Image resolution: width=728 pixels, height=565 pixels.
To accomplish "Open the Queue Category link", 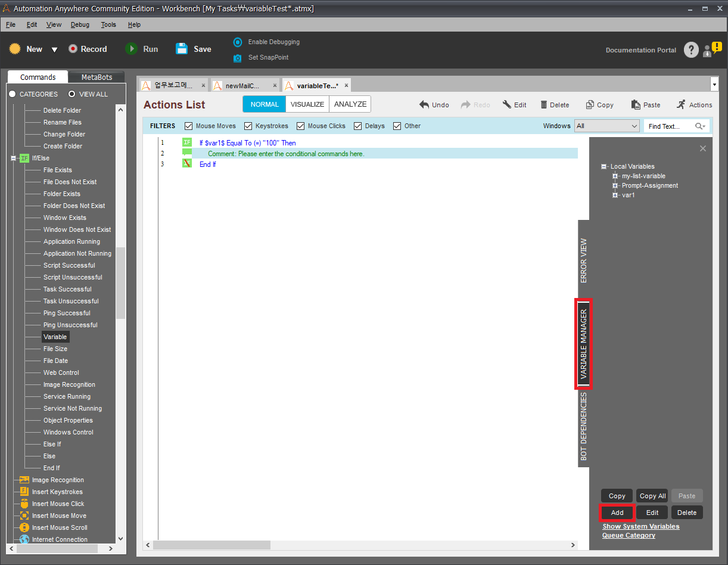I will (629, 535).
